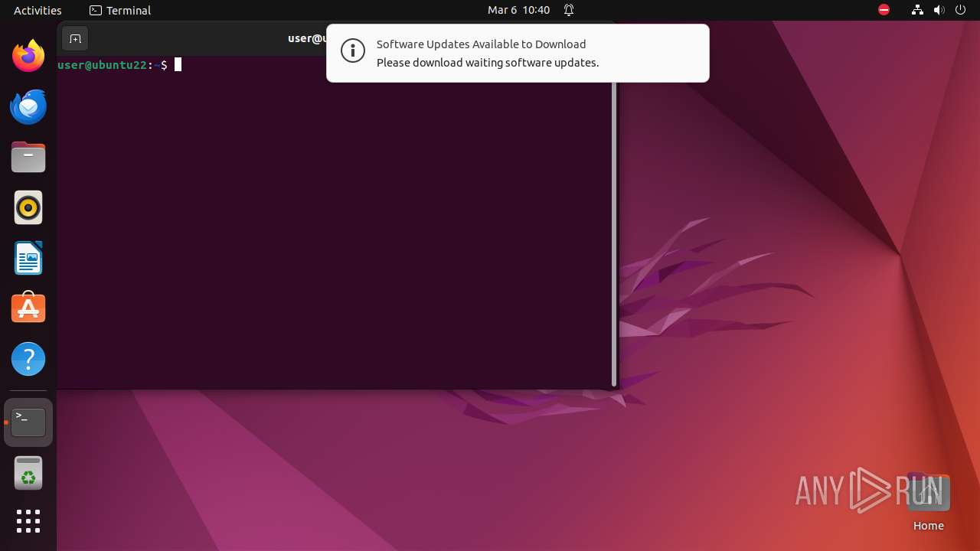Open LibreOffice Writer from the dock
Image resolution: width=980 pixels, height=551 pixels.
28,258
